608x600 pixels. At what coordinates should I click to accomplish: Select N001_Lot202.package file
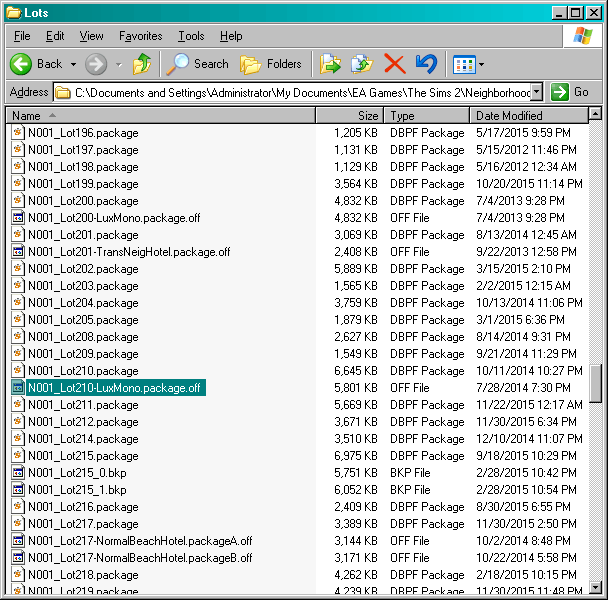click(x=83, y=269)
